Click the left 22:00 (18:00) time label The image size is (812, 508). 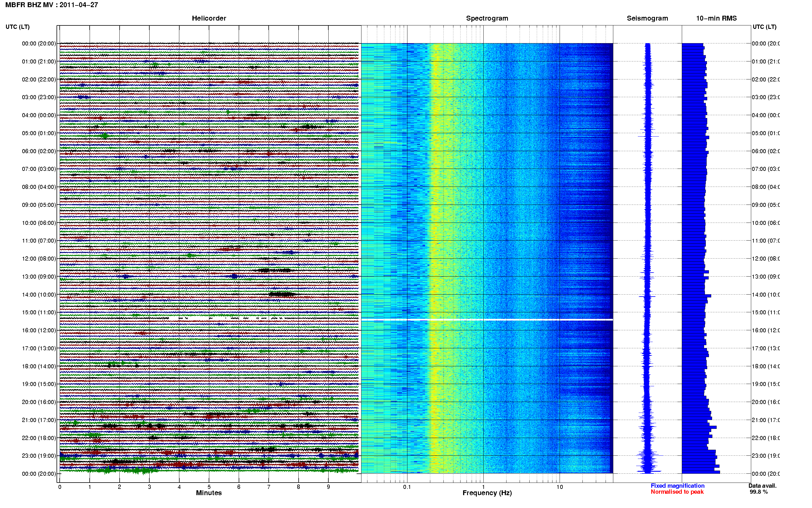coord(39,438)
